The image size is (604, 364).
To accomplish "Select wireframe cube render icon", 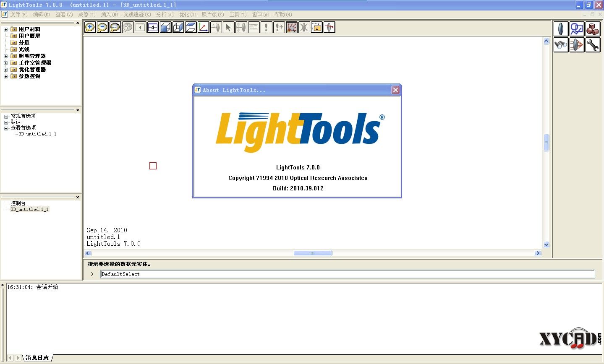I will (178, 28).
